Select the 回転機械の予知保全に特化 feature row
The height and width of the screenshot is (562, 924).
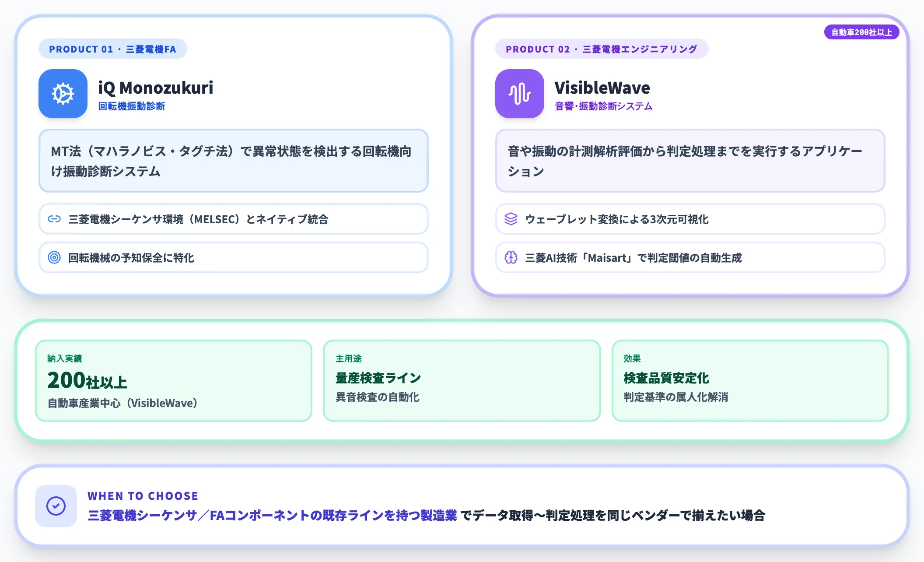[x=234, y=257]
